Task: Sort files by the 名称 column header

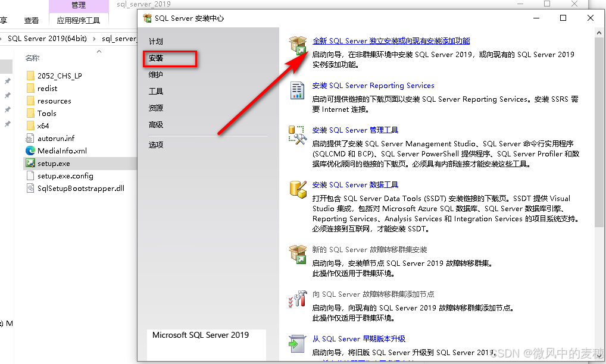Action: coord(32,58)
